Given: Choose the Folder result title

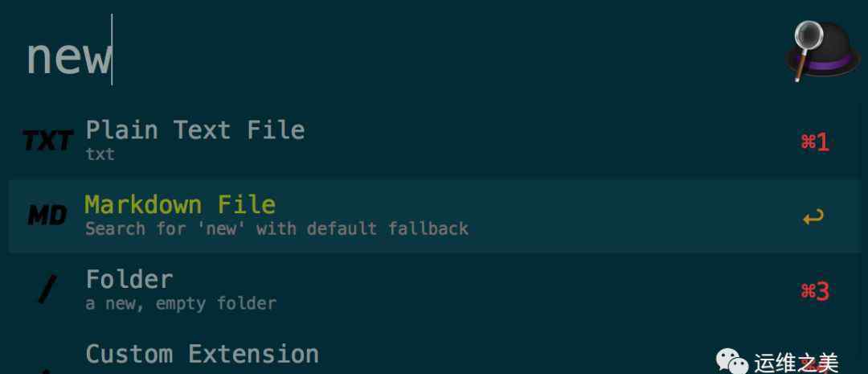Looking at the screenshot, I should click(x=129, y=279).
